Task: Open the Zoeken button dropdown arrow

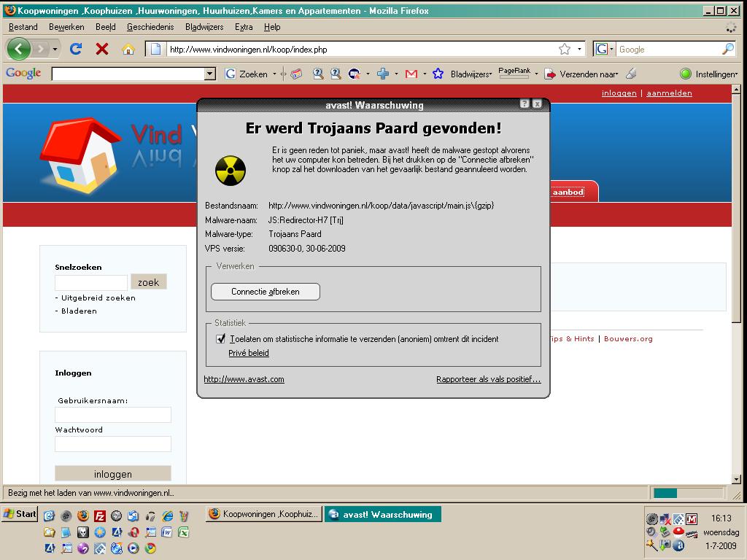Action: tap(274, 74)
